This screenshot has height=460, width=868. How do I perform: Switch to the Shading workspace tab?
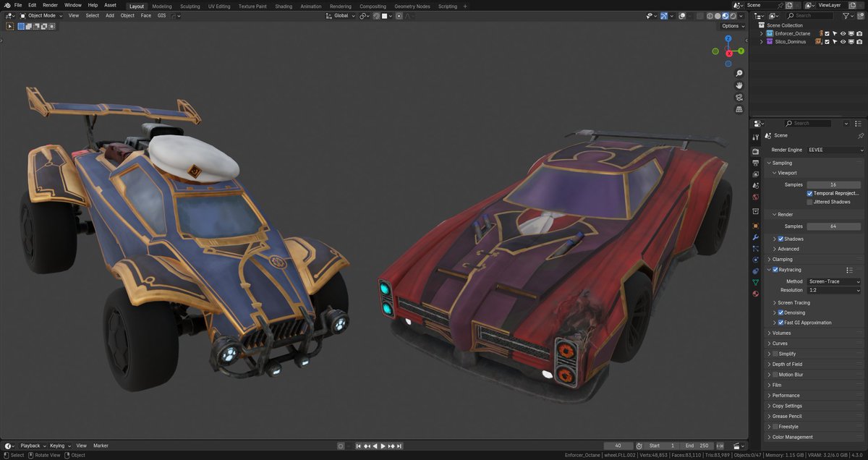[284, 6]
